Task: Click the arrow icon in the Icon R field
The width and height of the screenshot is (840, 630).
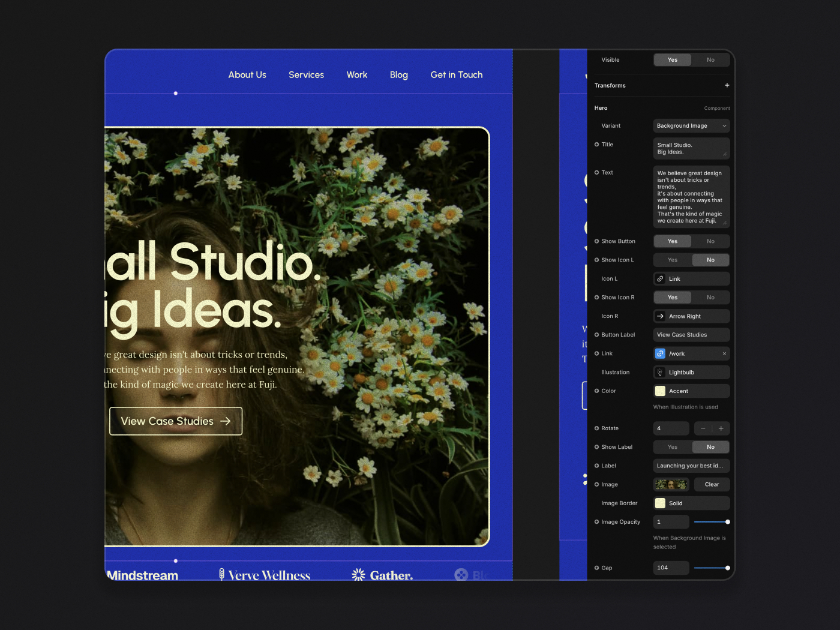Action: coord(660,316)
